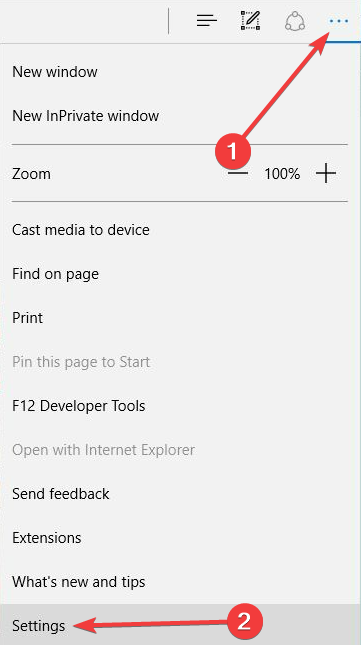Open the Share icon in toolbar
This screenshot has width=361, height=645.
(295, 21)
